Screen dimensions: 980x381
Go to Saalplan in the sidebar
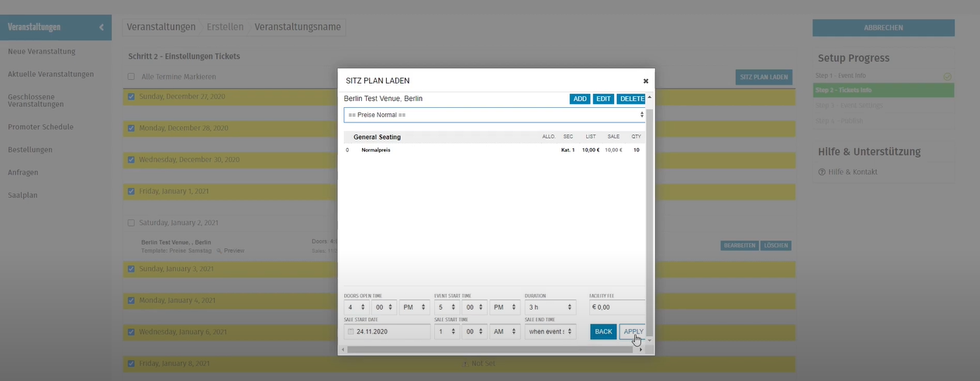click(x=23, y=196)
